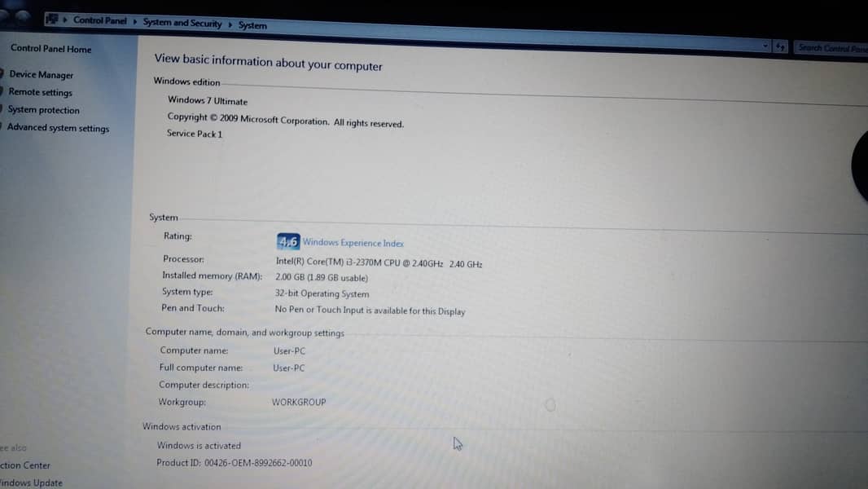
Task: Focus the Search Control Panel box
Action: pyautogui.click(x=832, y=48)
